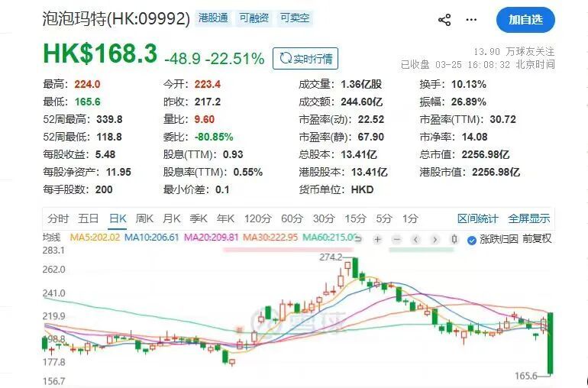588x388 pixels.
Task: Click the 最低 value 165.6
Action: click(87, 102)
